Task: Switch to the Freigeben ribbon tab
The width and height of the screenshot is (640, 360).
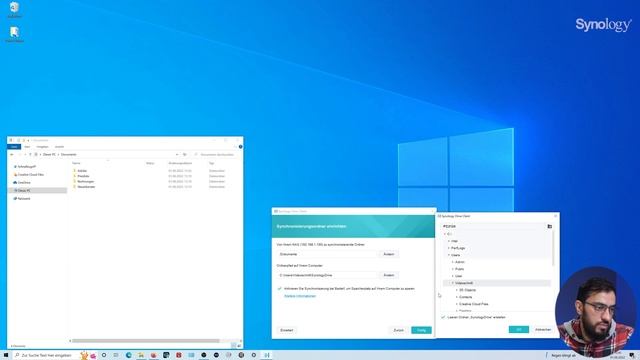Action: [42, 147]
